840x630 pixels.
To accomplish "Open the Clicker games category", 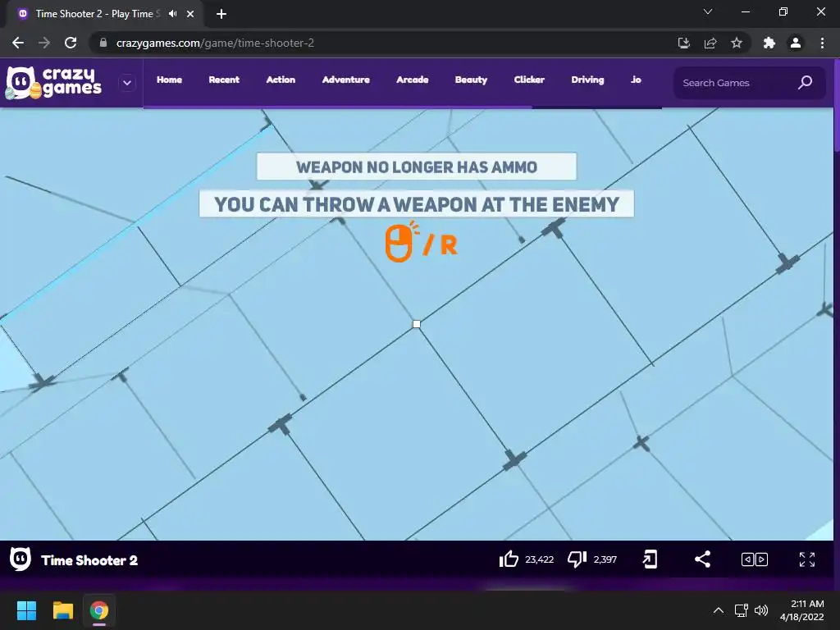I will click(x=529, y=80).
